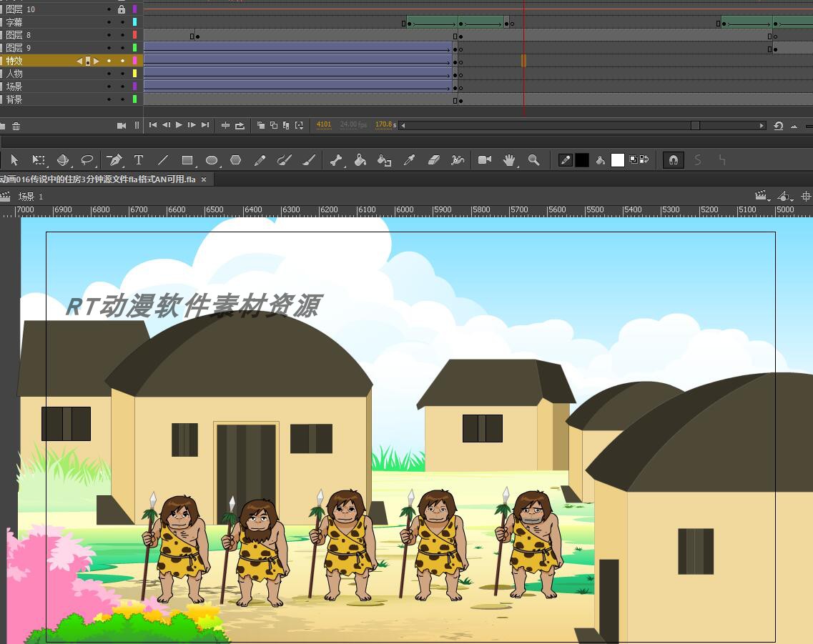The height and width of the screenshot is (644, 813).
Task: Select the Zoom tool in the toolbar
Action: (x=533, y=160)
